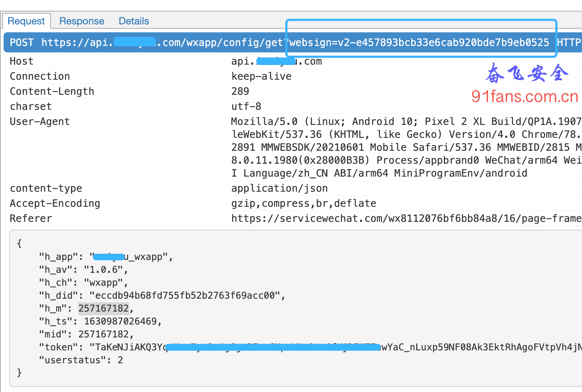Click the token JSON field

pos(310,347)
